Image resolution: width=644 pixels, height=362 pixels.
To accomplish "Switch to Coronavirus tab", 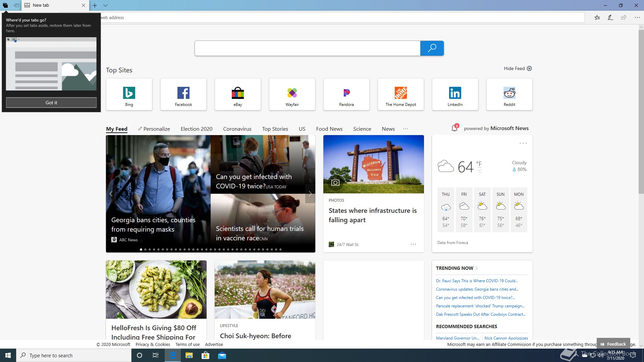I will coord(237,129).
